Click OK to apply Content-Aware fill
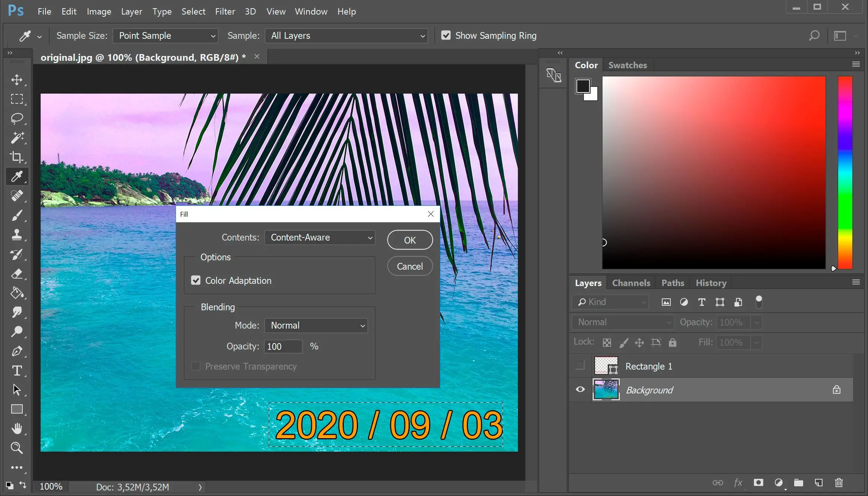 [410, 240]
